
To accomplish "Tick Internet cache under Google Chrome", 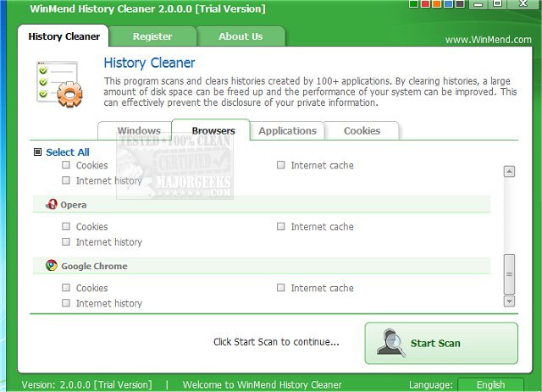I will [x=281, y=288].
